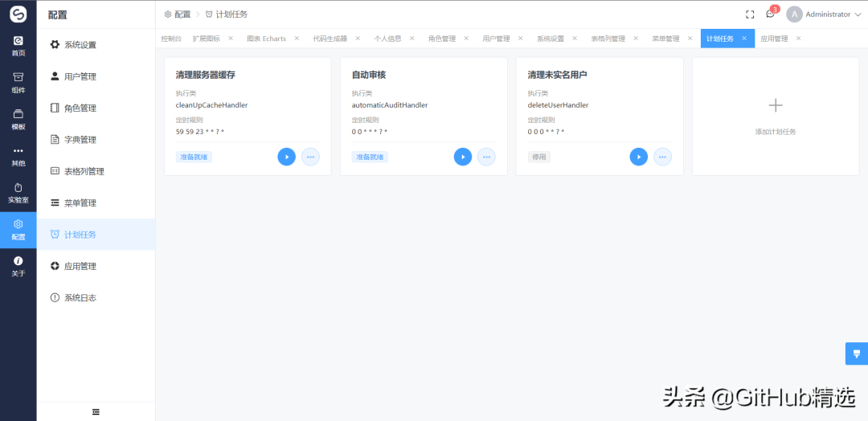Close the 计划任务 tab
This screenshot has height=421, width=868.
click(744, 39)
